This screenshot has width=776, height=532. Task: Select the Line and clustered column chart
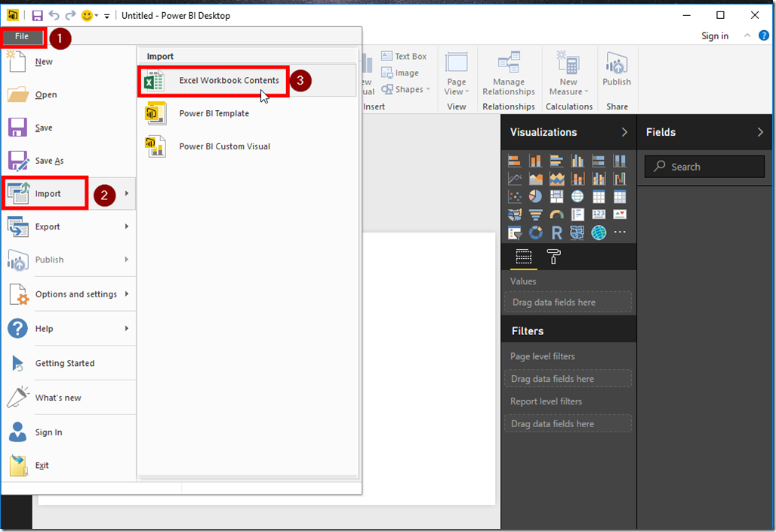click(599, 179)
